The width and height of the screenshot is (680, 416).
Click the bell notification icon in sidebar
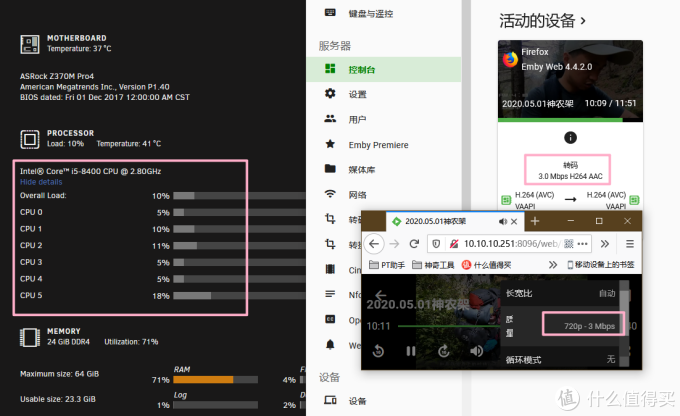330,344
